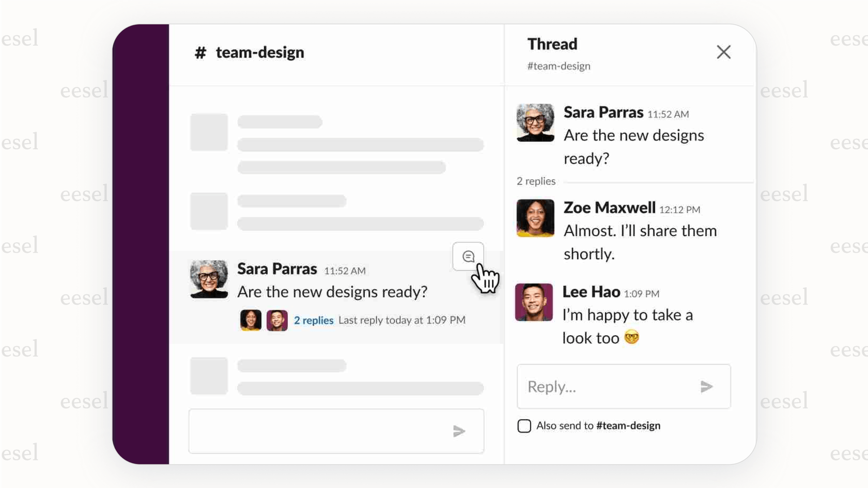This screenshot has height=488, width=868.
Task: Close the Thread panel
Action: (723, 52)
